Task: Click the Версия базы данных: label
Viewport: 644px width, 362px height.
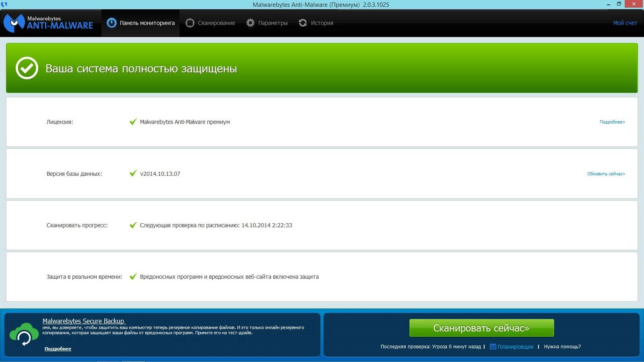Action: 74,174
